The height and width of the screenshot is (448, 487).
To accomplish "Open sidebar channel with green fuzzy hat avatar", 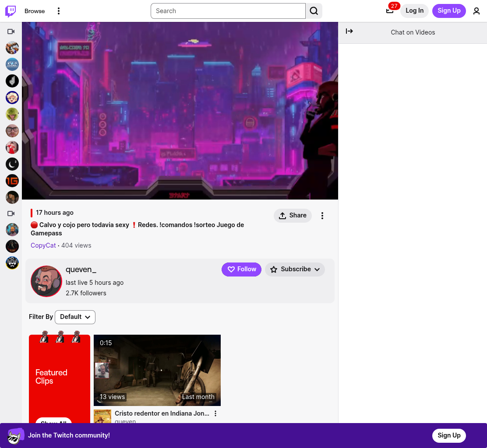I will tap(12, 114).
